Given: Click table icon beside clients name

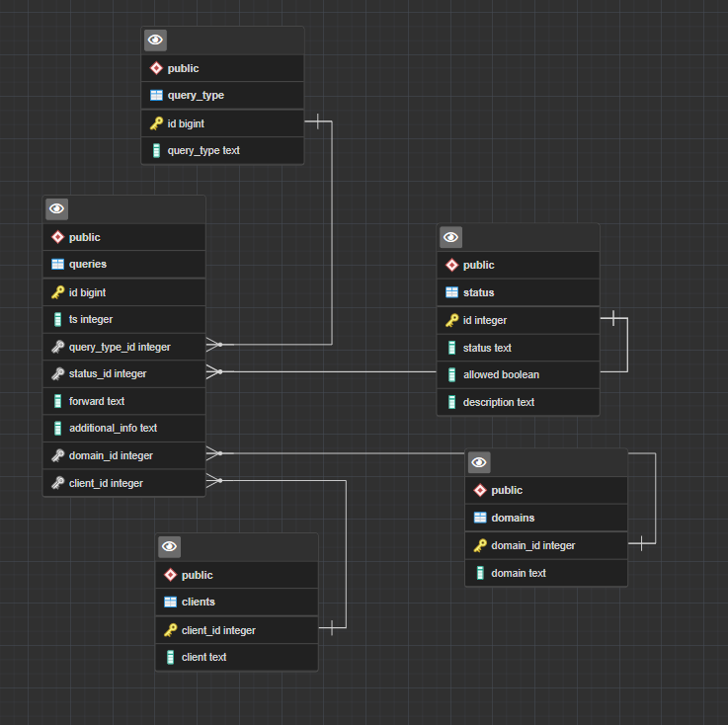Looking at the screenshot, I should [x=170, y=602].
